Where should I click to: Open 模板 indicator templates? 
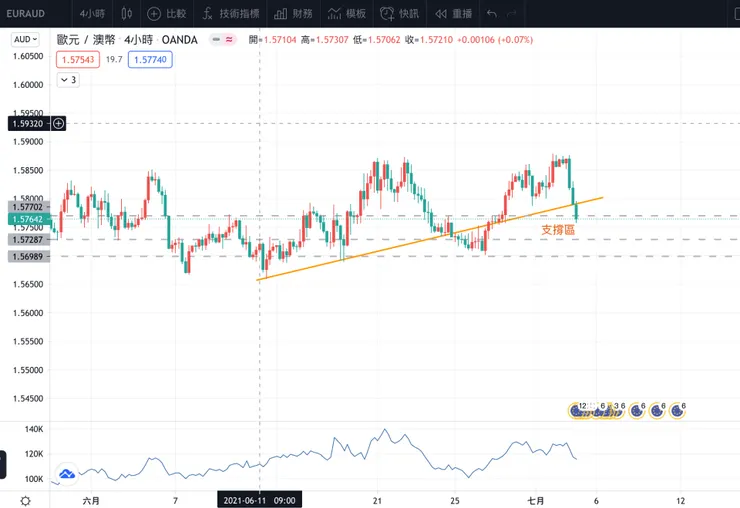point(347,14)
